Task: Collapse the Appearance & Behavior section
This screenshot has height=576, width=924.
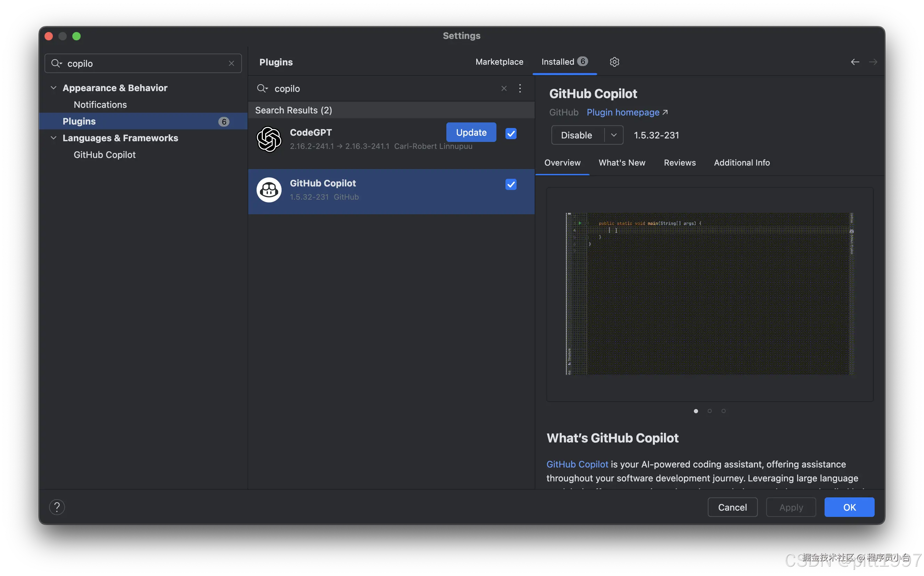Action: pos(54,88)
